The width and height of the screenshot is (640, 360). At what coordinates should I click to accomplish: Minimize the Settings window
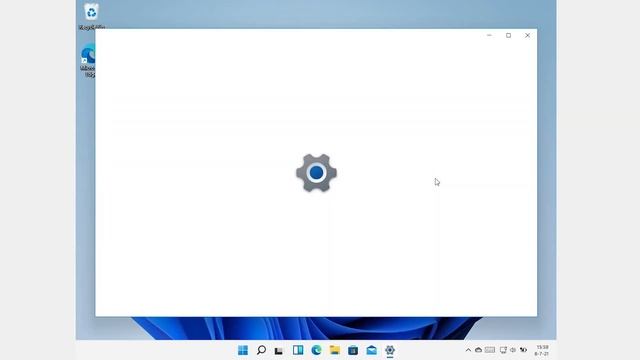click(x=489, y=36)
